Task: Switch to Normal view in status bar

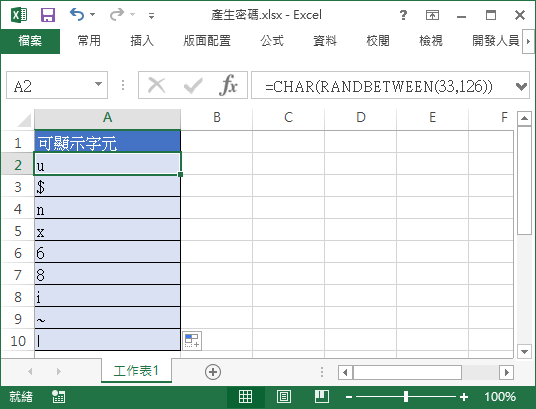Action: pos(245,397)
